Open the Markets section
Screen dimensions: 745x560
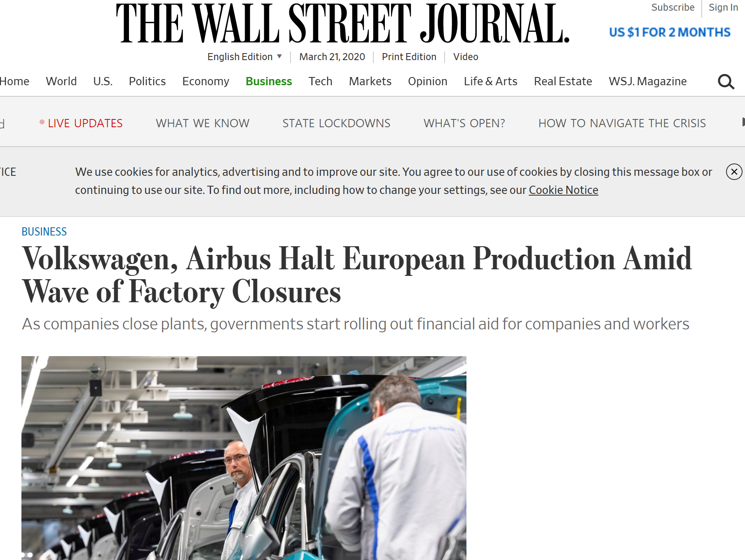(370, 82)
